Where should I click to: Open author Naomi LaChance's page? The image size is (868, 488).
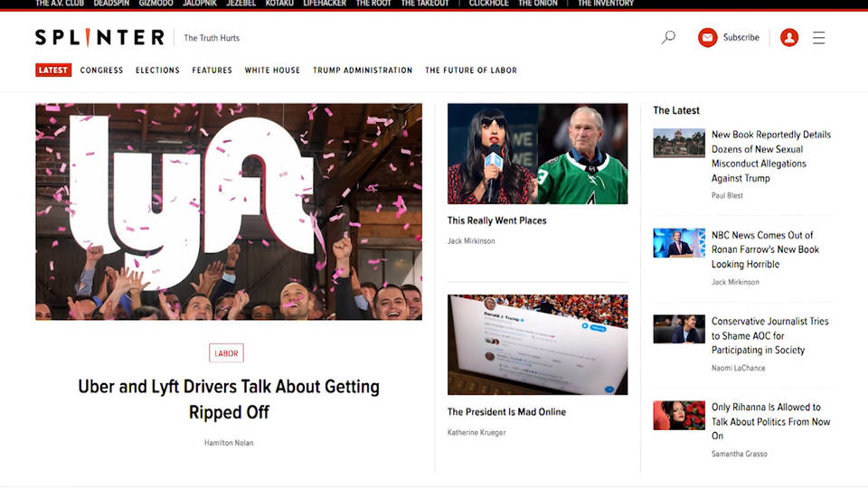coord(738,368)
